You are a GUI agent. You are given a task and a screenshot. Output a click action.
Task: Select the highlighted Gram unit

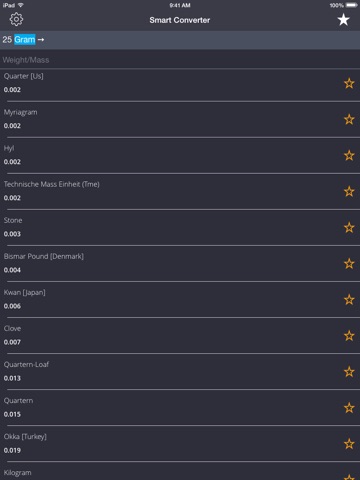point(25,40)
